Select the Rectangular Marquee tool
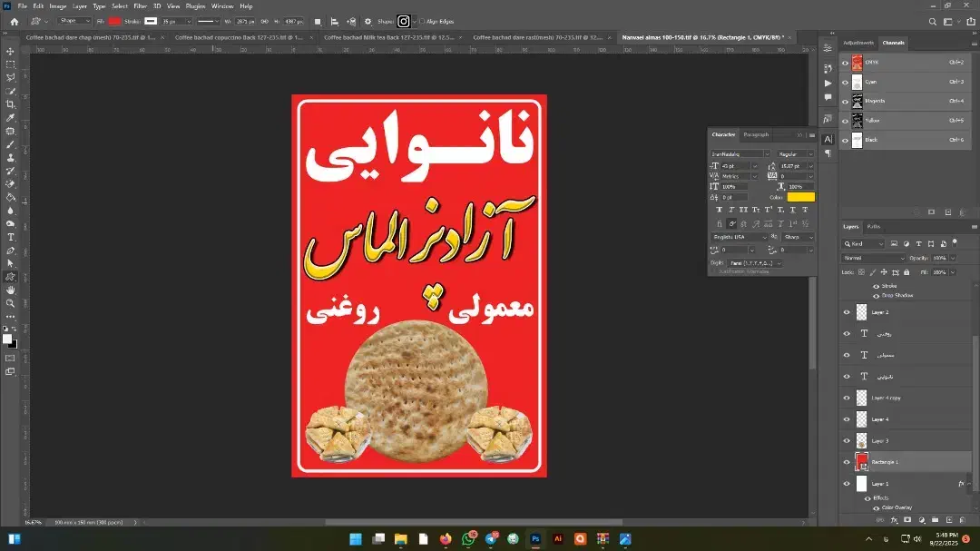 [10, 64]
